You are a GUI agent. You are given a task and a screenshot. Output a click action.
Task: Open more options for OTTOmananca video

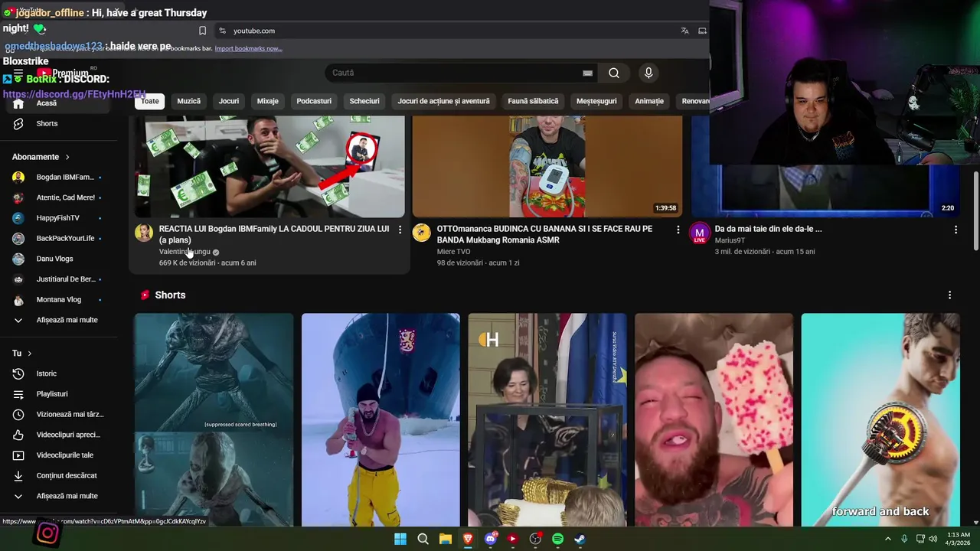pos(678,230)
